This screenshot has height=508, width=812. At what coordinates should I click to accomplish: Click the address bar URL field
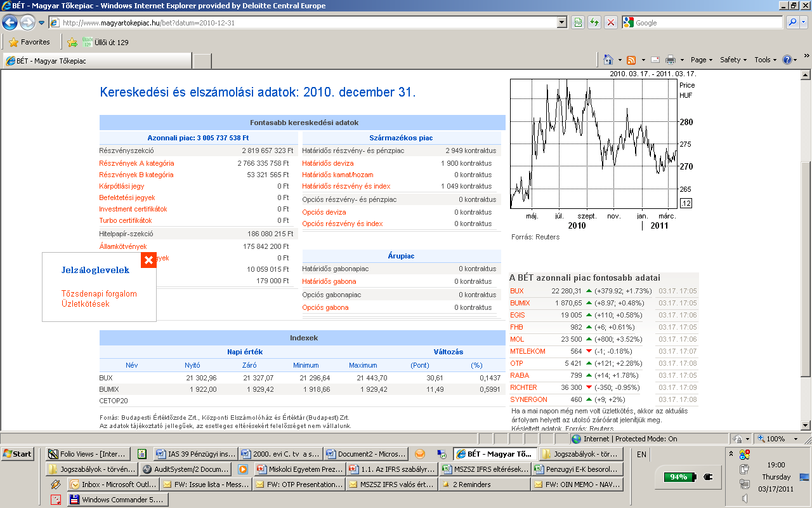(x=303, y=23)
